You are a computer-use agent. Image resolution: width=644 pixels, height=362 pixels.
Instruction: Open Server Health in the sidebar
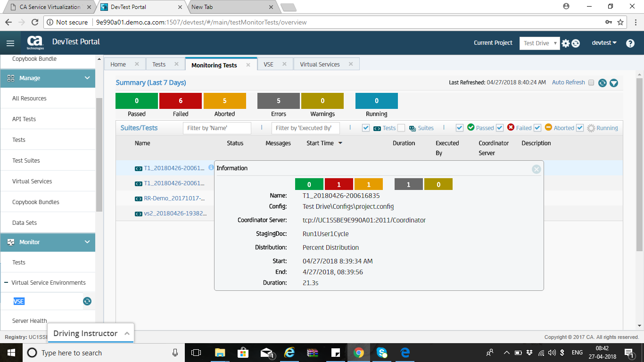click(29, 321)
